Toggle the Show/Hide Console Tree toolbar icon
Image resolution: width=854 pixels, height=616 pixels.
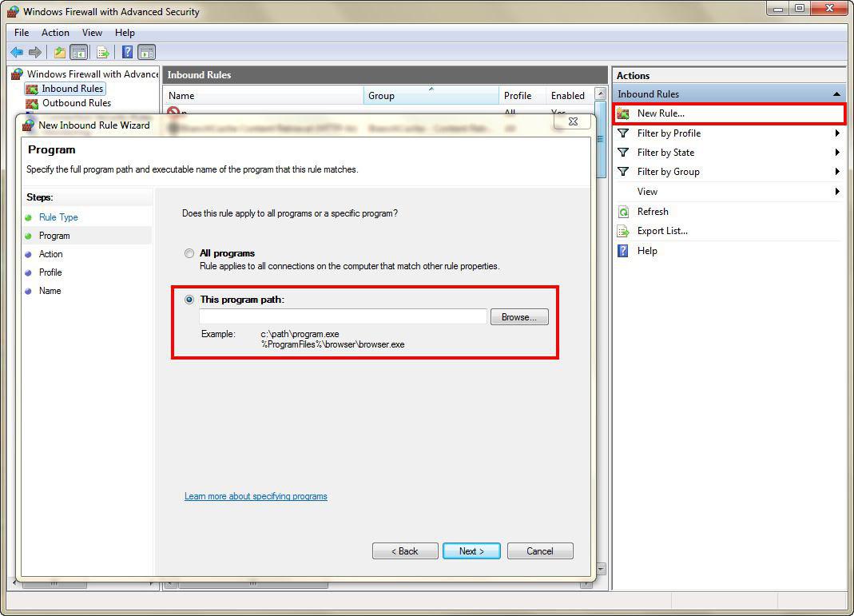point(79,52)
